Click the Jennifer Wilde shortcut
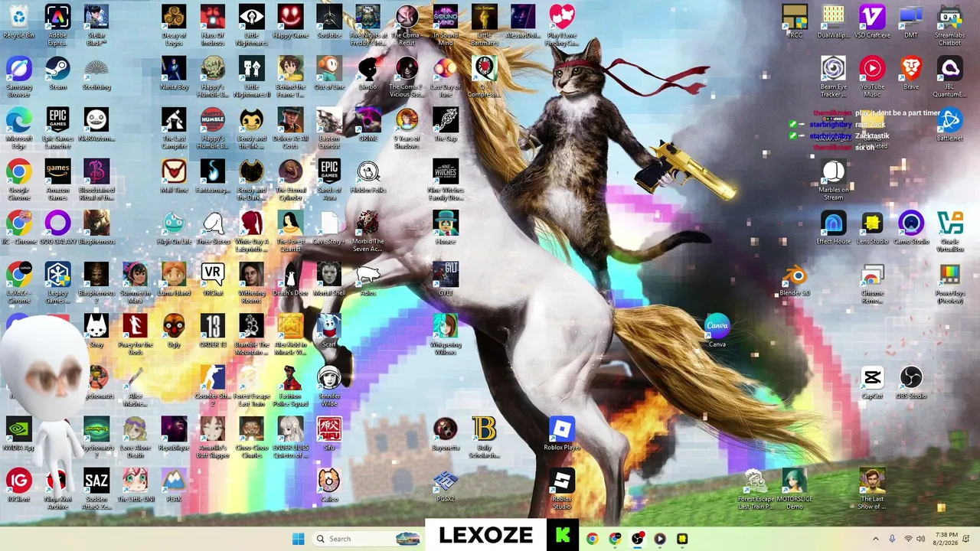Image resolution: width=980 pixels, height=551 pixels. (x=329, y=385)
